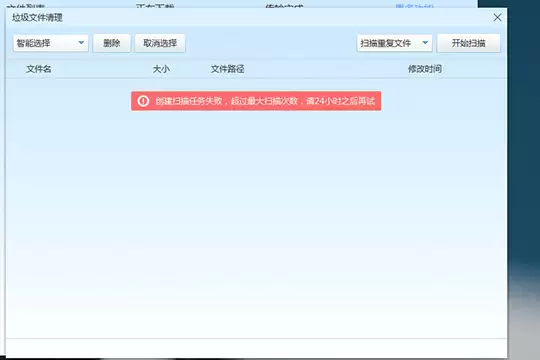
Task: Sort by the 文件名 column header
Action: click(39, 69)
